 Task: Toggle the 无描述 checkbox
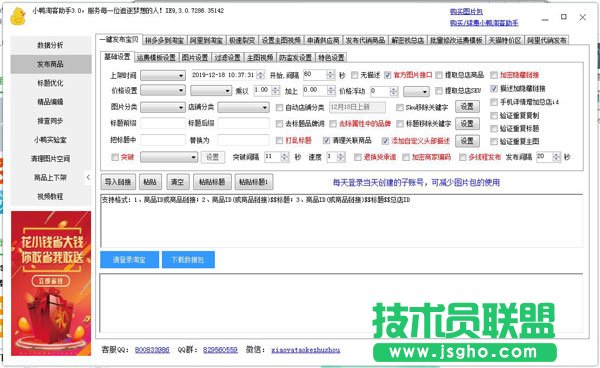[x=354, y=75]
